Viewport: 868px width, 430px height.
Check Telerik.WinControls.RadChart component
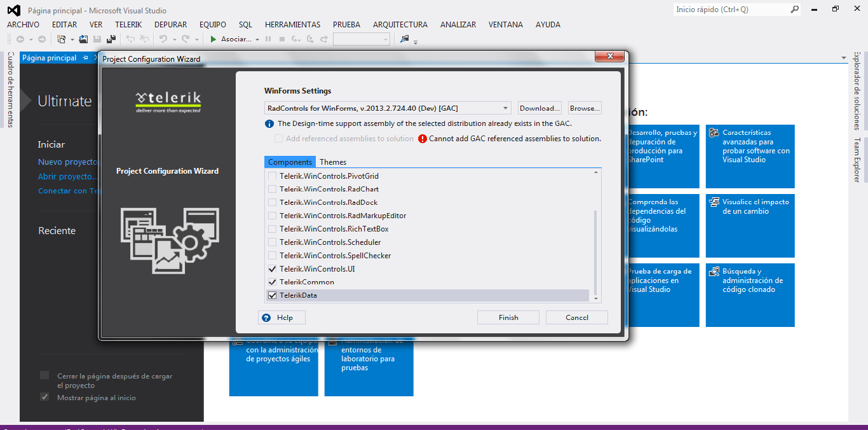click(x=273, y=190)
